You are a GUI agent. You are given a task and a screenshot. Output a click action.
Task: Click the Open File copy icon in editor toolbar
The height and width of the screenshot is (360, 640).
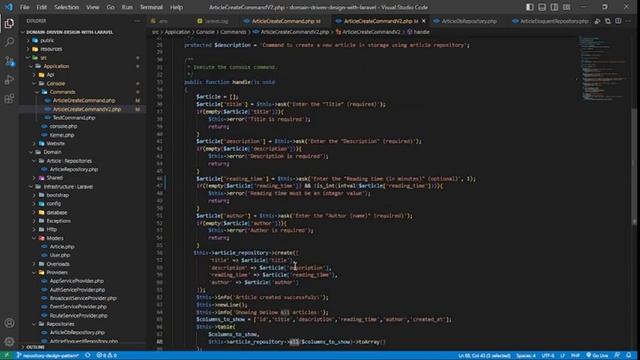608,21
